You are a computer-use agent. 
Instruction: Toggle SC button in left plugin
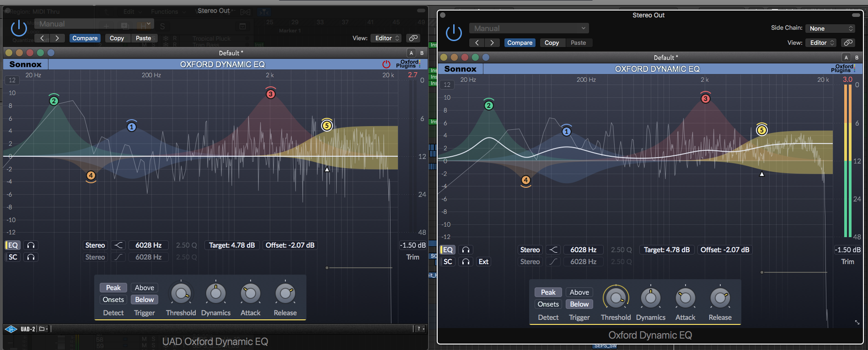coord(13,257)
